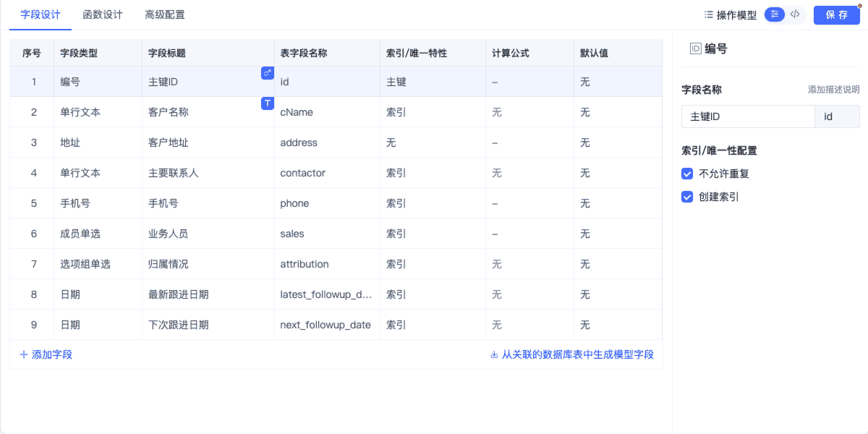Click the 默认值 column header

coord(618,53)
